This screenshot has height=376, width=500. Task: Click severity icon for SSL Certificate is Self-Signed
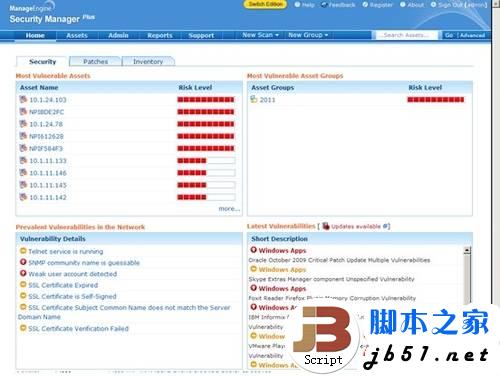(23, 296)
